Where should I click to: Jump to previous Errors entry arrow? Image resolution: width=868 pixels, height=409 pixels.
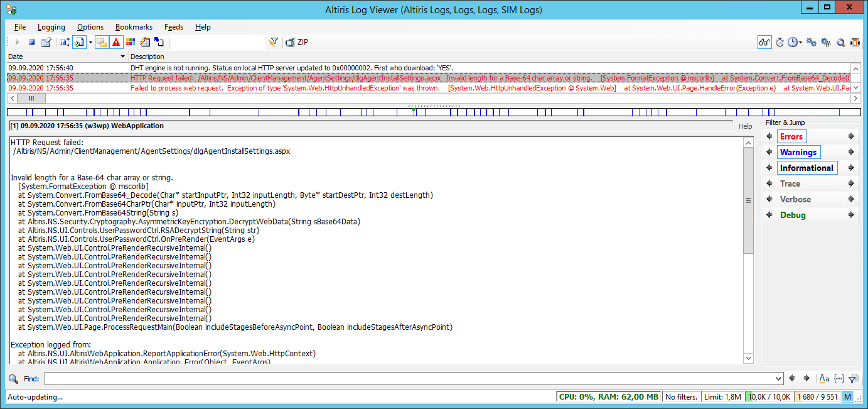[769, 136]
